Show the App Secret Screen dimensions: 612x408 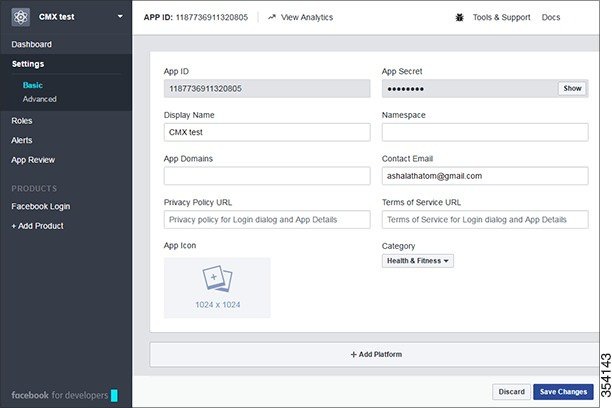tap(572, 89)
